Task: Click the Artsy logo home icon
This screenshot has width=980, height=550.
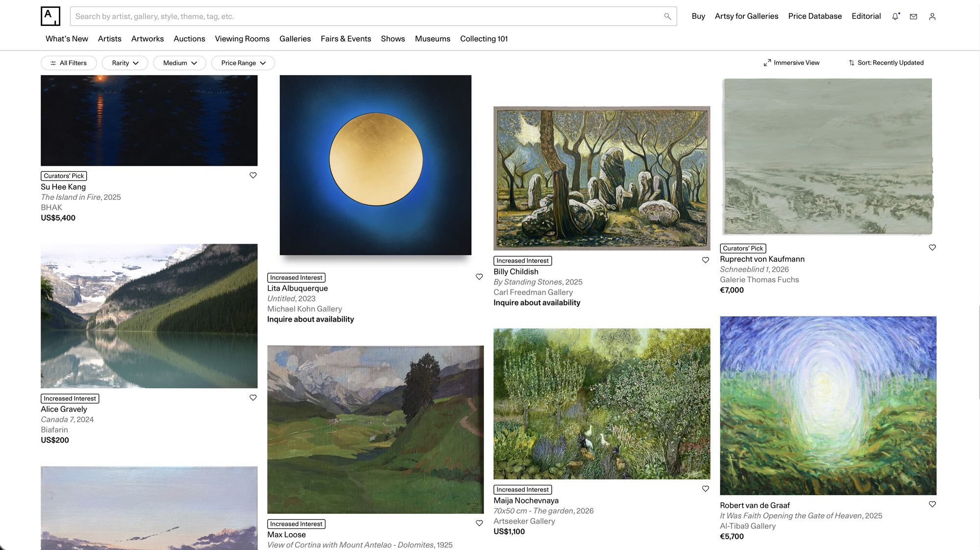Action: [x=50, y=16]
